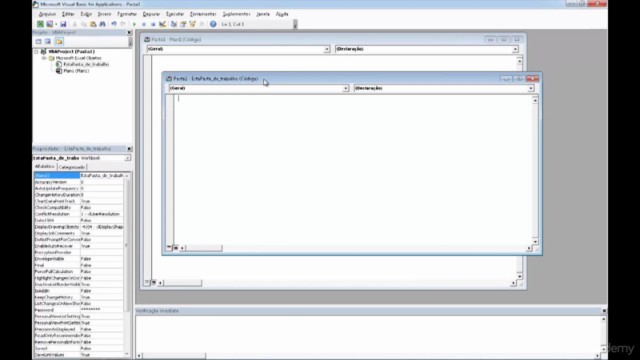Click the Insert UserForm toolbar icon
The width and height of the screenshot is (640, 360).
pyautogui.click(x=49, y=24)
